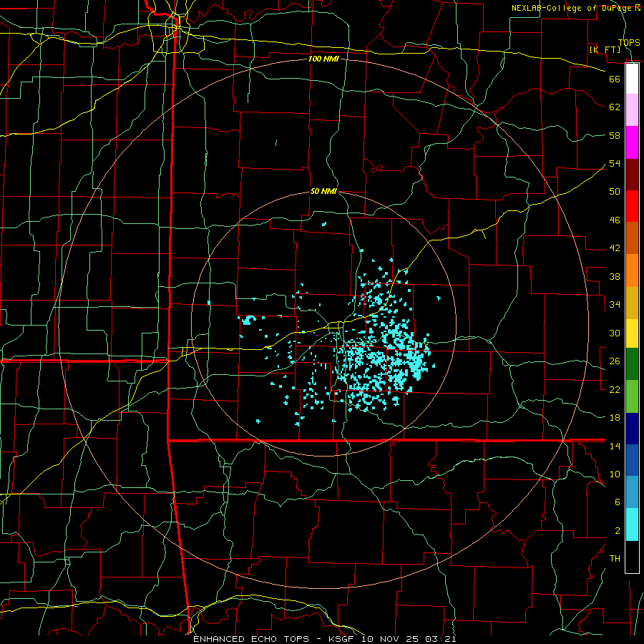Click the 03:21 timestamp
The width and height of the screenshot is (644, 644).
441,639
